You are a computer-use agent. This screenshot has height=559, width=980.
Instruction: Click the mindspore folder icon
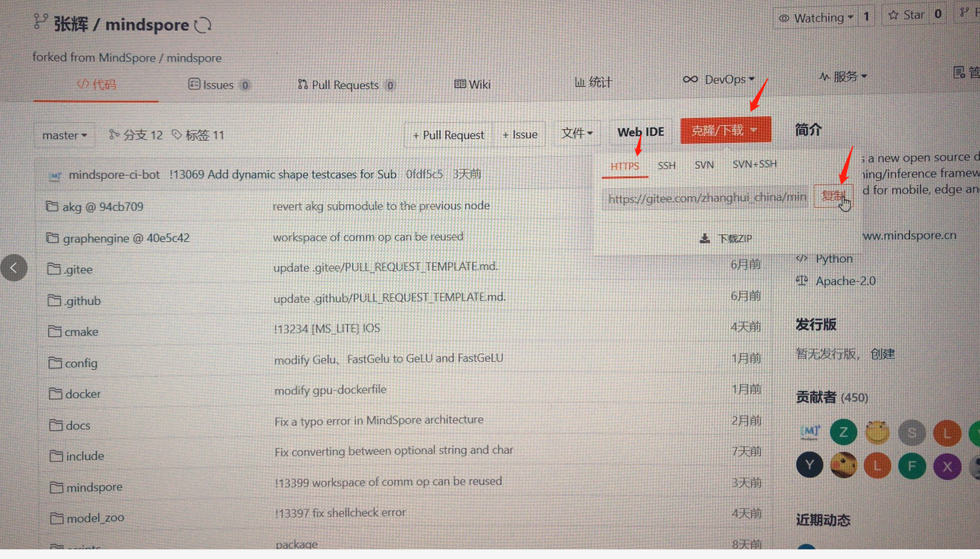(x=57, y=487)
